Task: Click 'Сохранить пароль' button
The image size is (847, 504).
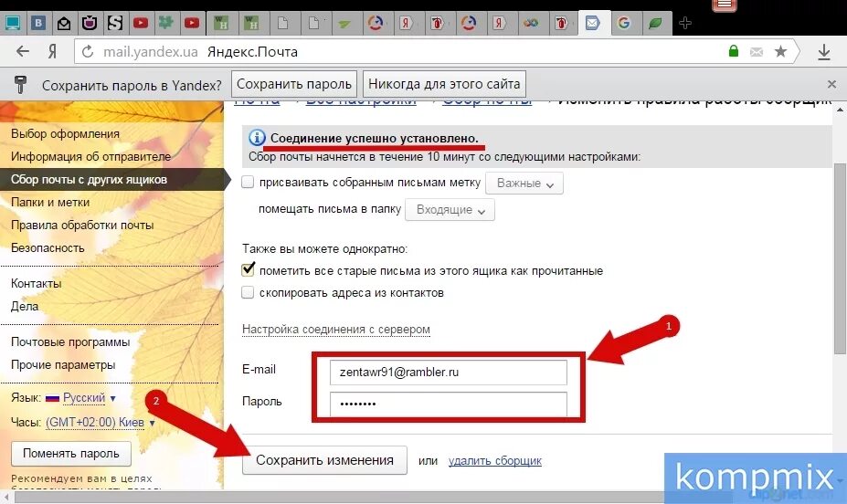Action: 294,84
